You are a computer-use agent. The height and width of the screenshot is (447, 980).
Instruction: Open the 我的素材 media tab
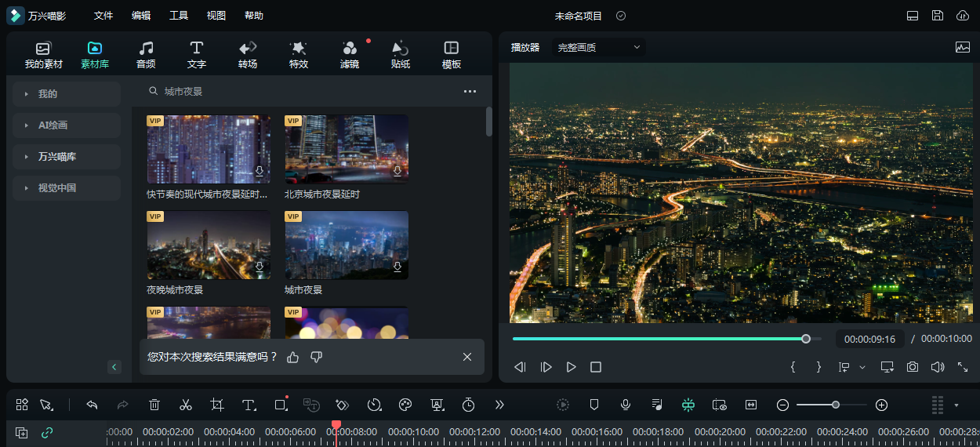[x=43, y=55]
